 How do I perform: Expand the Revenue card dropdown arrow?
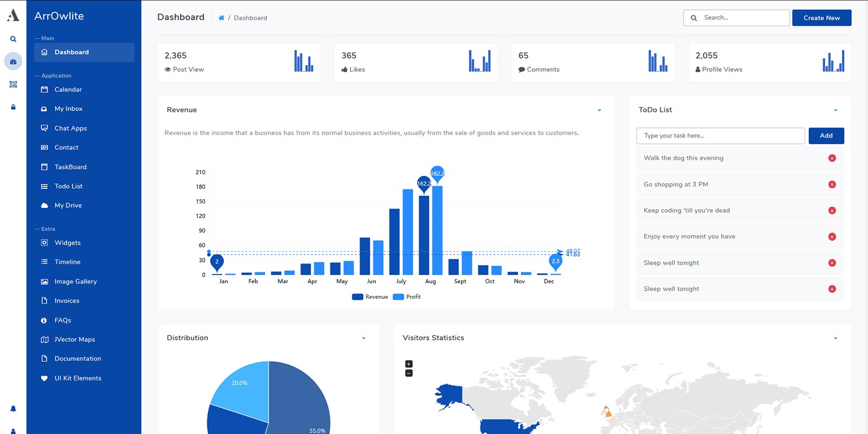click(599, 110)
